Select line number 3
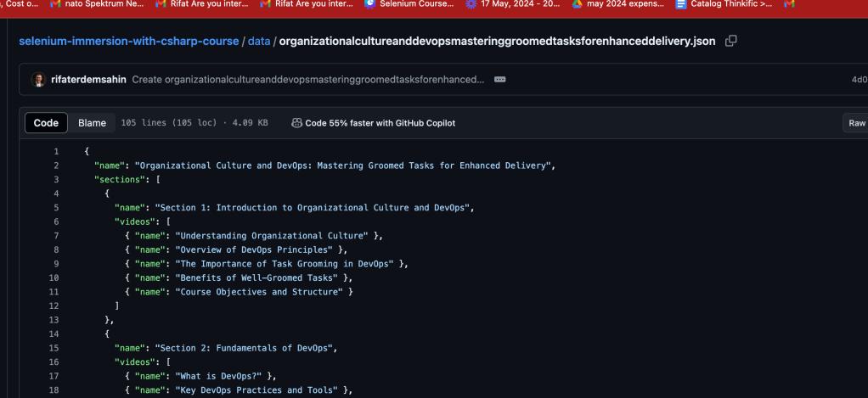This screenshot has width=868, height=398. 56,180
